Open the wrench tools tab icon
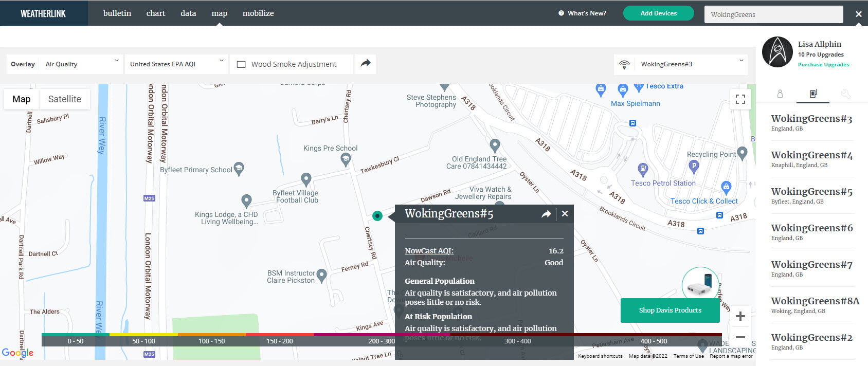The height and width of the screenshot is (366, 868). point(845,94)
